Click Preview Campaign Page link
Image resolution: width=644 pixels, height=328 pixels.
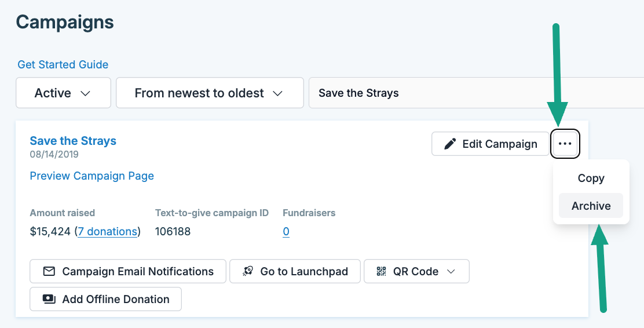[x=92, y=176]
